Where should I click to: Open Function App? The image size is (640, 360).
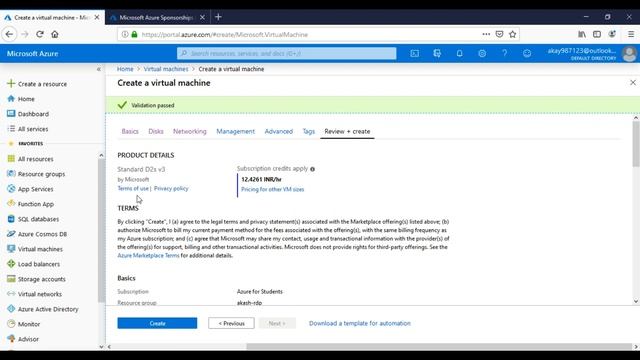coord(31,204)
